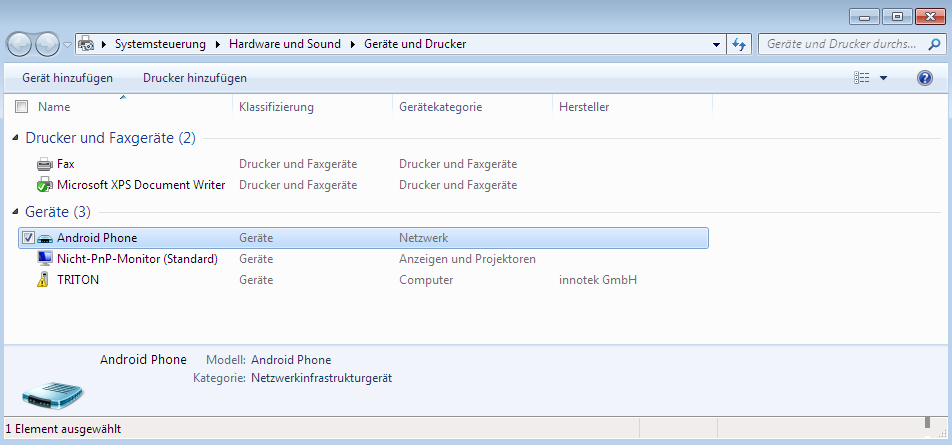Go back with the back arrow button

20,45
